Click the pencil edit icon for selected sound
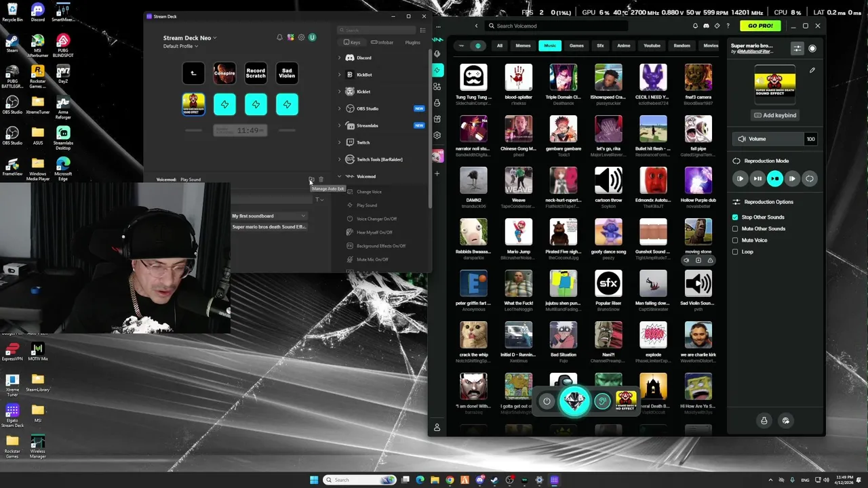The image size is (868, 488). tap(812, 70)
